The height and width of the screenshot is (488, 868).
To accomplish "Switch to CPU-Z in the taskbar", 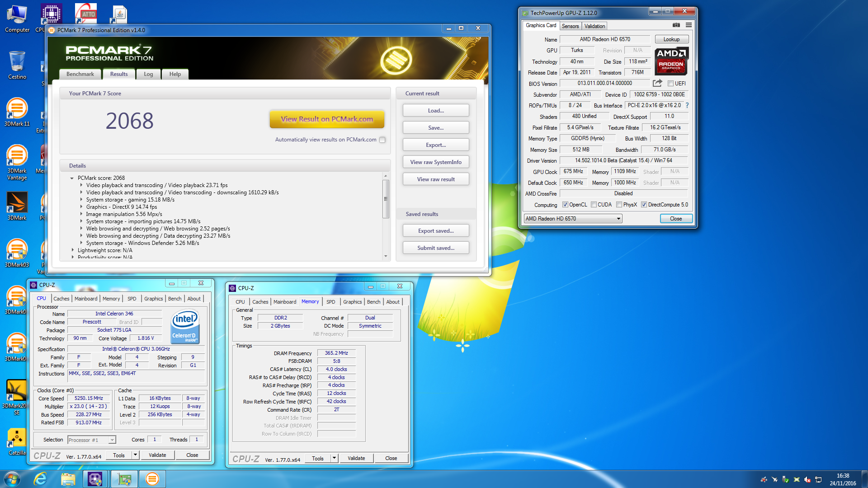I will tap(95, 479).
